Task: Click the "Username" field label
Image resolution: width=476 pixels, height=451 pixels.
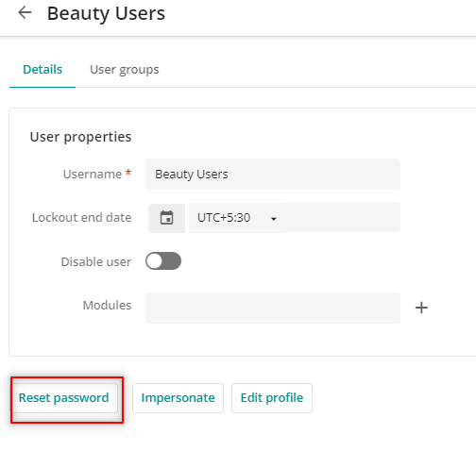Action: pyautogui.click(x=93, y=174)
